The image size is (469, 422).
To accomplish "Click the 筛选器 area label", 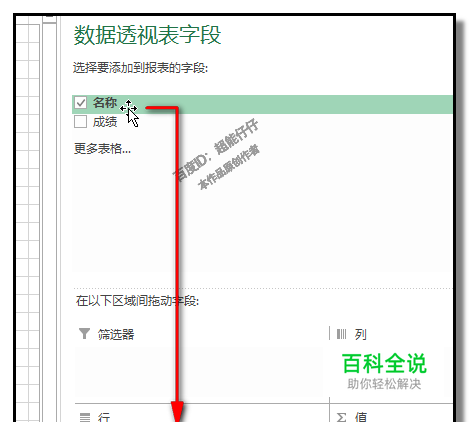I will pyautogui.click(x=116, y=334).
